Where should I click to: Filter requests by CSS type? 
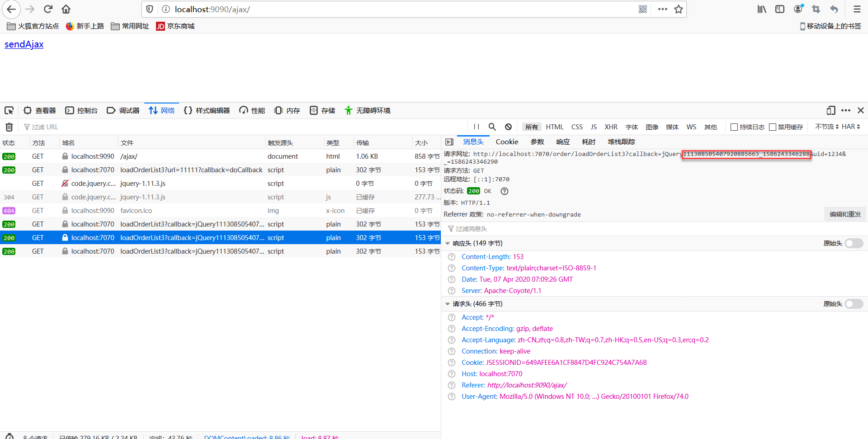click(x=577, y=127)
